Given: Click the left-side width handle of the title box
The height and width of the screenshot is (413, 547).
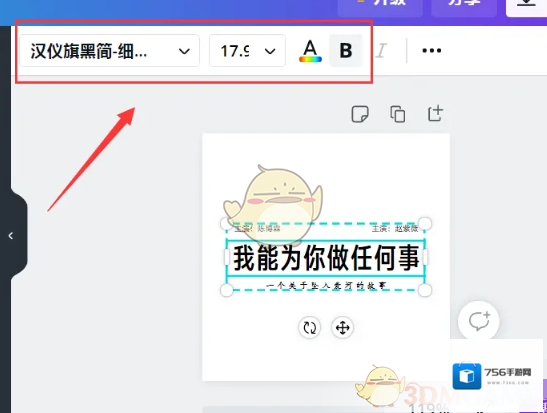Looking at the screenshot, I should (x=226, y=257).
